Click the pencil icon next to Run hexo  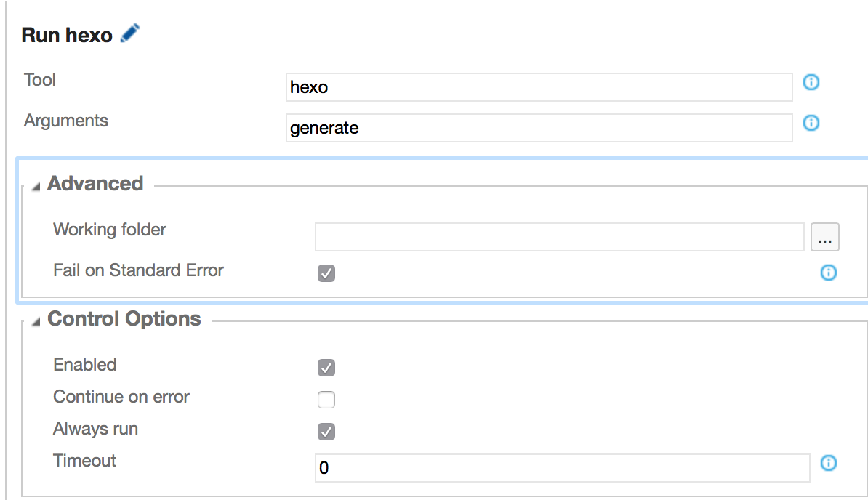130,33
